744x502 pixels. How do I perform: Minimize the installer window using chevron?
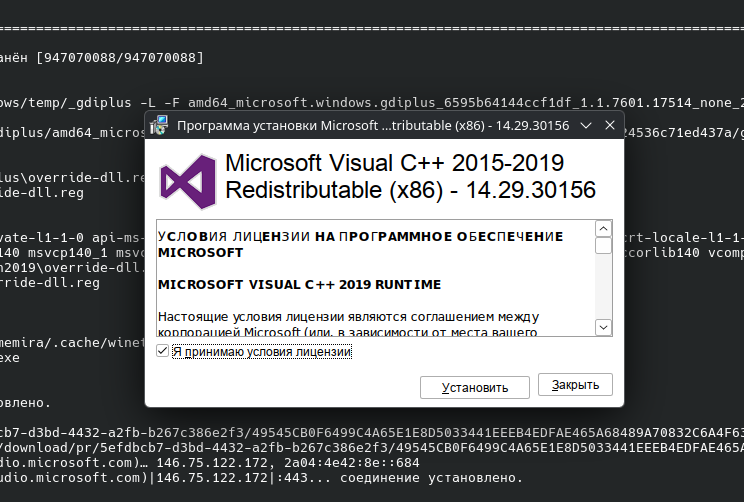point(586,125)
